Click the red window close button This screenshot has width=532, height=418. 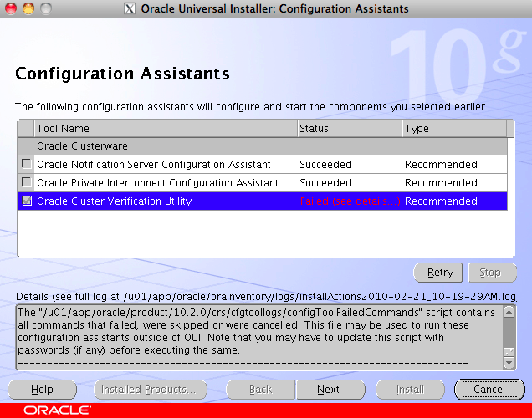(11, 8)
